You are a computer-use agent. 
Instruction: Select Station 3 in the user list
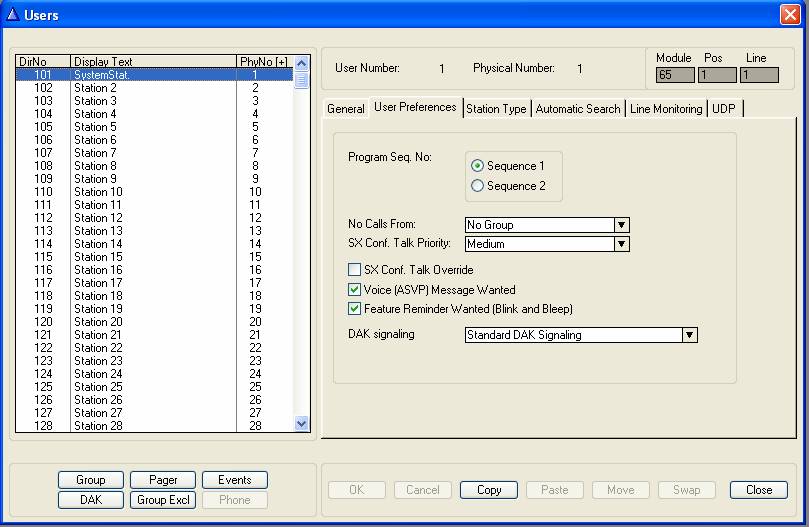154,101
